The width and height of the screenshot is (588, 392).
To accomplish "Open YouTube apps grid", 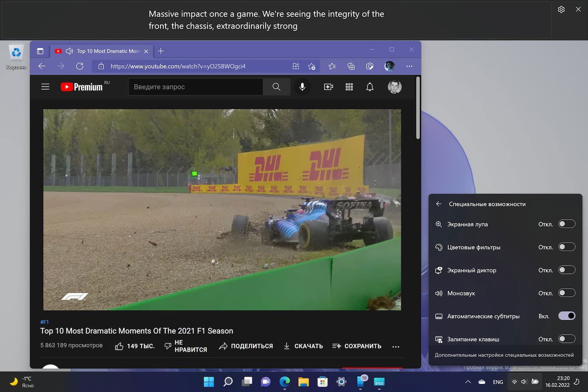I will [349, 87].
